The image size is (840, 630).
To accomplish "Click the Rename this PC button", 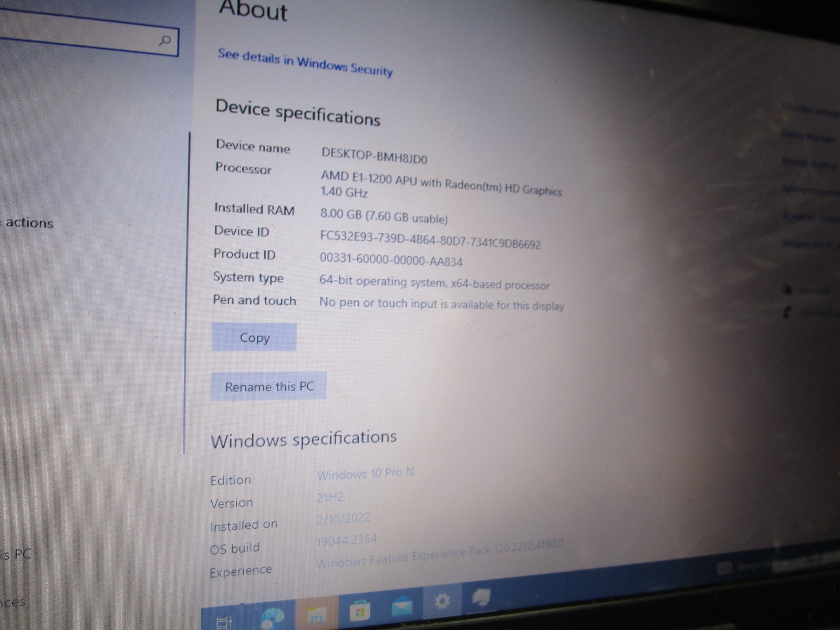I will (269, 386).
